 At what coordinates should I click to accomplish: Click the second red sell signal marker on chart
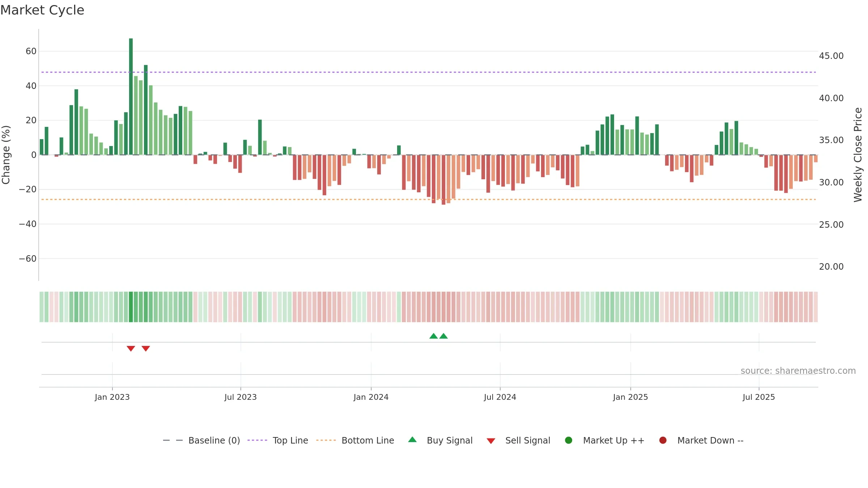coord(146,348)
